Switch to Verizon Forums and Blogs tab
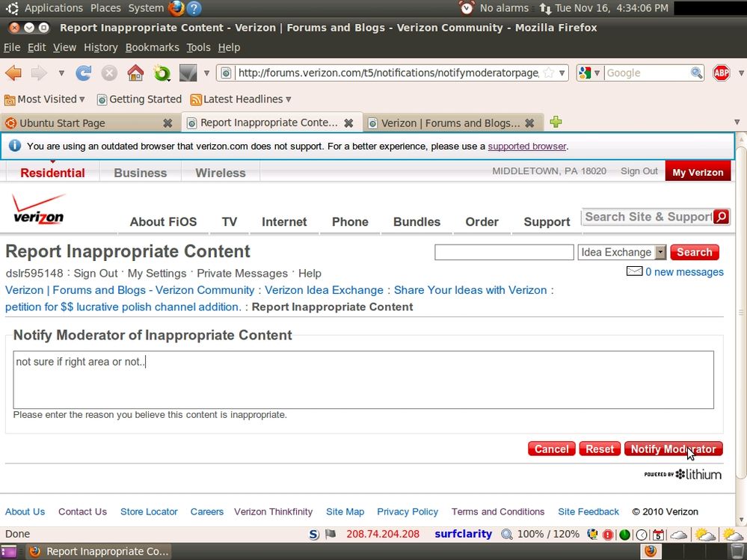747x560 pixels. click(452, 123)
